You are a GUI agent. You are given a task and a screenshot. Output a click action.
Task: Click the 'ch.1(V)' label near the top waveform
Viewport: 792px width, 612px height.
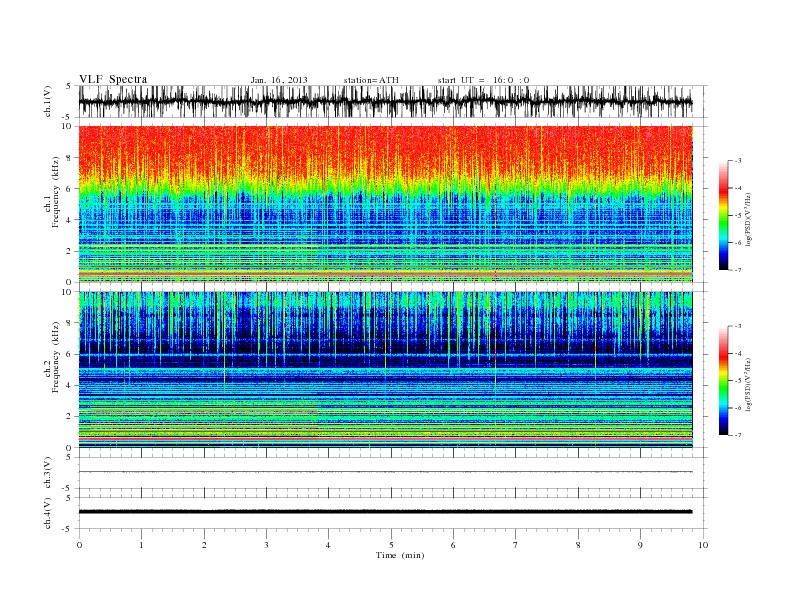47,102
